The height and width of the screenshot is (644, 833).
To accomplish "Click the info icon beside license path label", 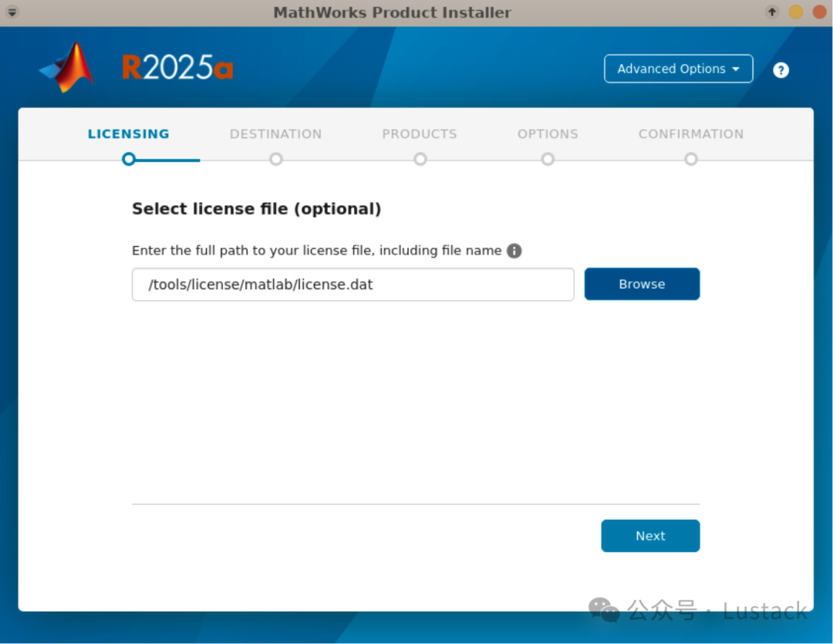I will (514, 250).
